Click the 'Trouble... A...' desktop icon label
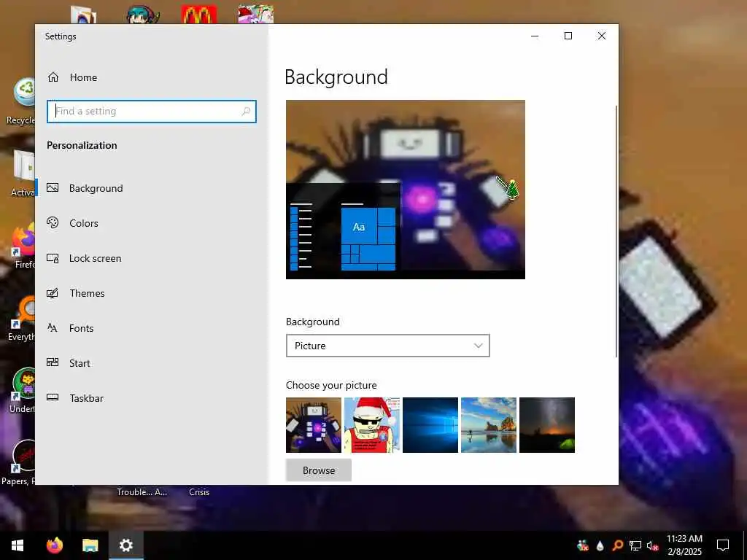 click(142, 492)
